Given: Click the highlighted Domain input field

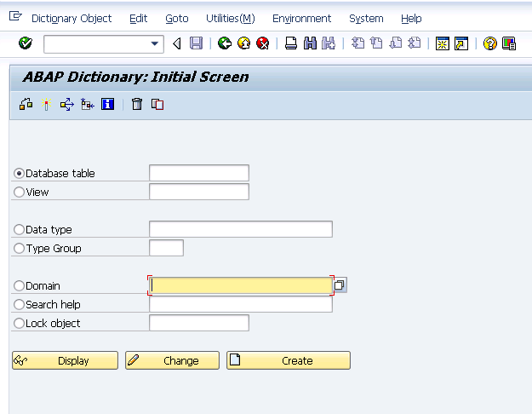Looking at the screenshot, I should click(241, 285).
